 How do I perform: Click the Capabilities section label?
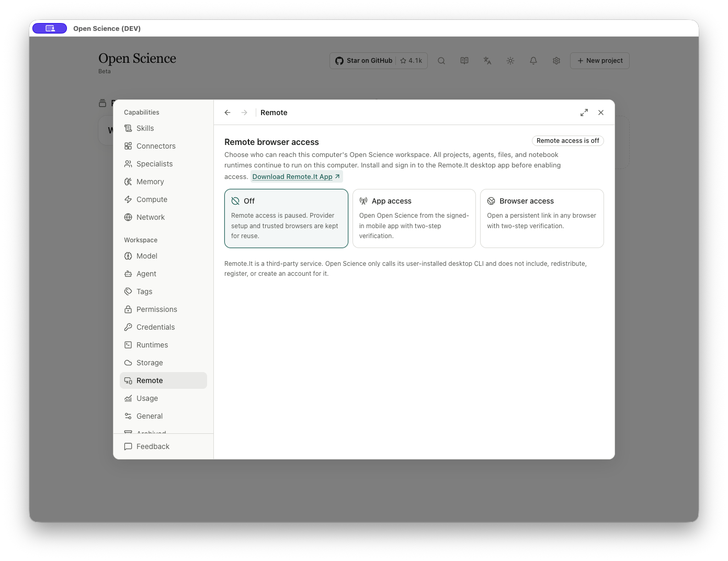[x=142, y=113]
